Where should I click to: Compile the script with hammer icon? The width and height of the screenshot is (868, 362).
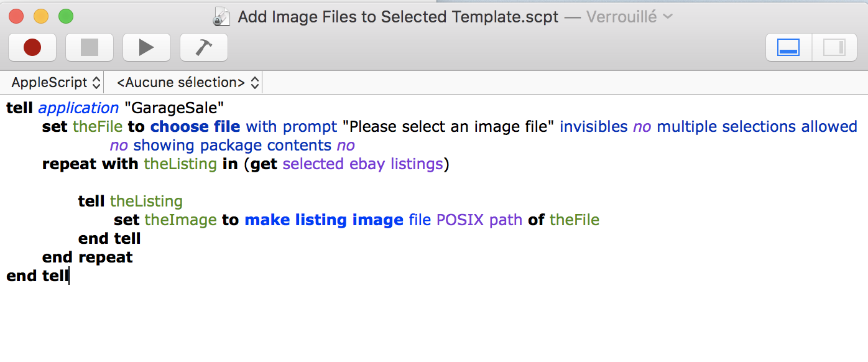[x=204, y=47]
